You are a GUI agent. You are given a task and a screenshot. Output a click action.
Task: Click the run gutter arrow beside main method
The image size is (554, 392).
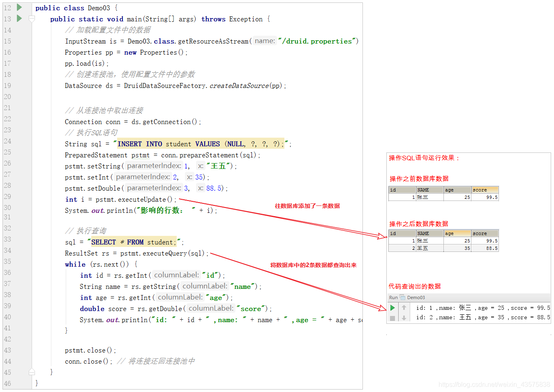(x=19, y=18)
